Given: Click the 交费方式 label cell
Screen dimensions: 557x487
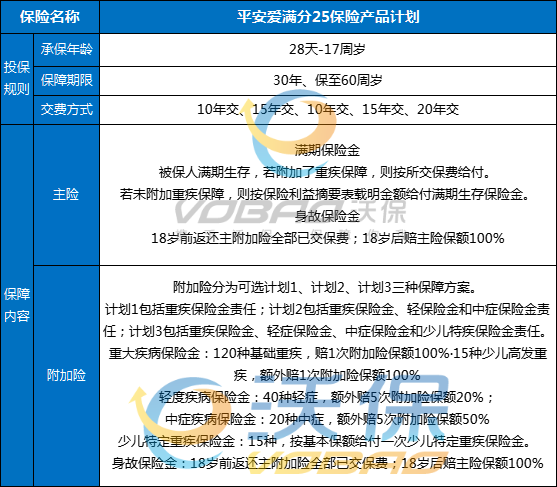Looking at the screenshot, I should pyautogui.click(x=66, y=110).
